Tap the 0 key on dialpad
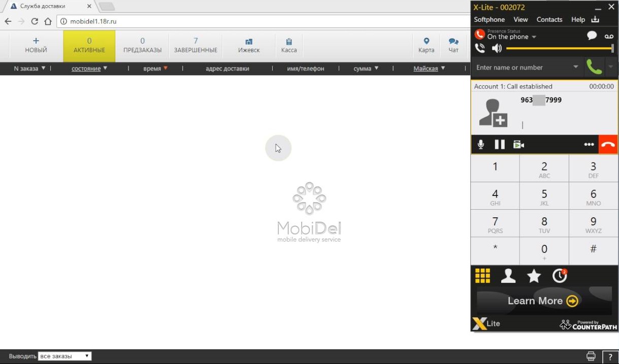The image size is (619, 364). pos(544,251)
